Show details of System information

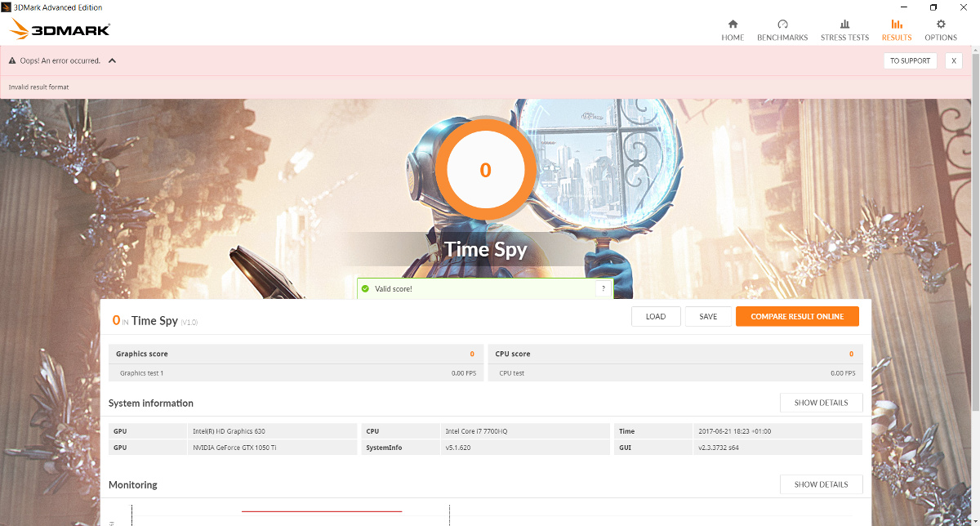821,403
